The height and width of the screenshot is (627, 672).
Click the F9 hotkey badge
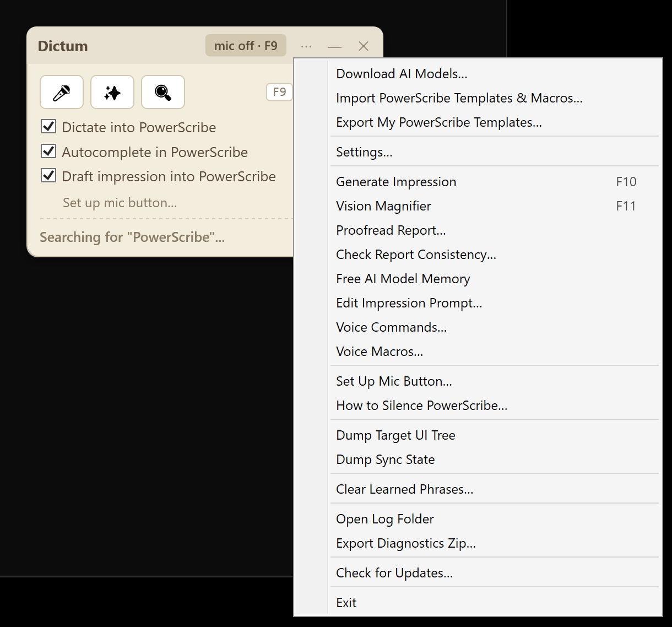279,91
